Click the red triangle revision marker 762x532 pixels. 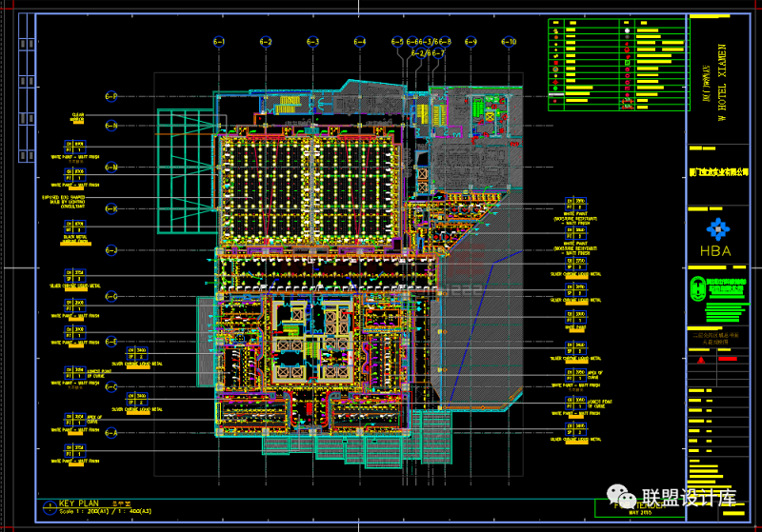(x=700, y=362)
